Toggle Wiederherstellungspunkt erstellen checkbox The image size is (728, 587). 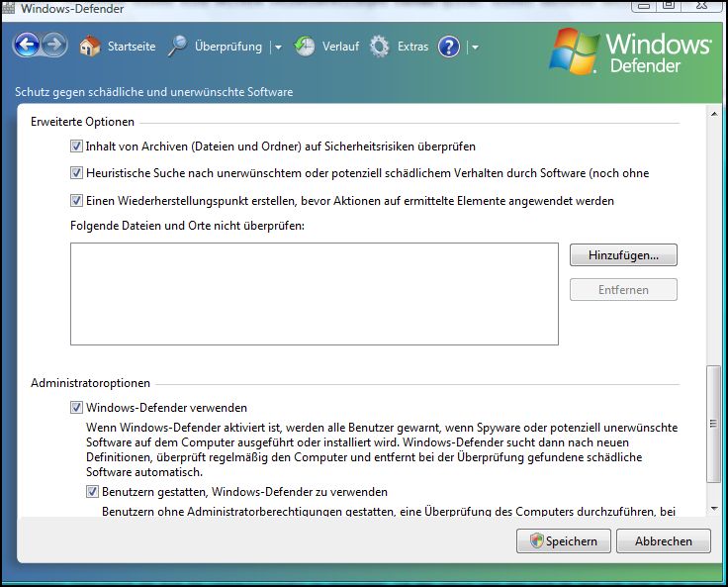76,200
